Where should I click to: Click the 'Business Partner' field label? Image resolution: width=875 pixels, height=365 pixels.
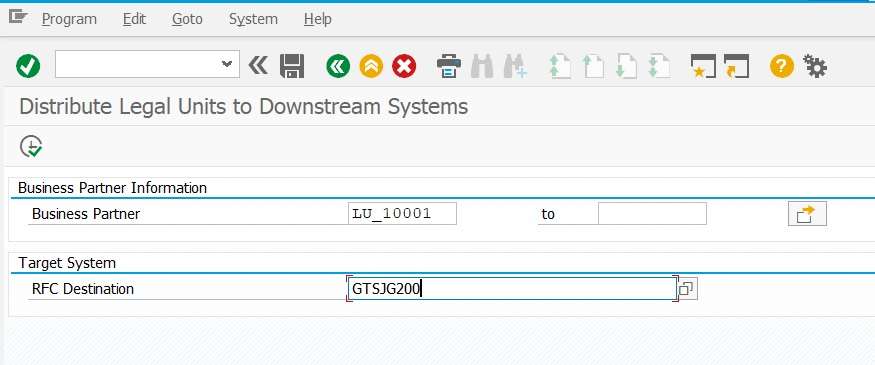(x=86, y=214)
